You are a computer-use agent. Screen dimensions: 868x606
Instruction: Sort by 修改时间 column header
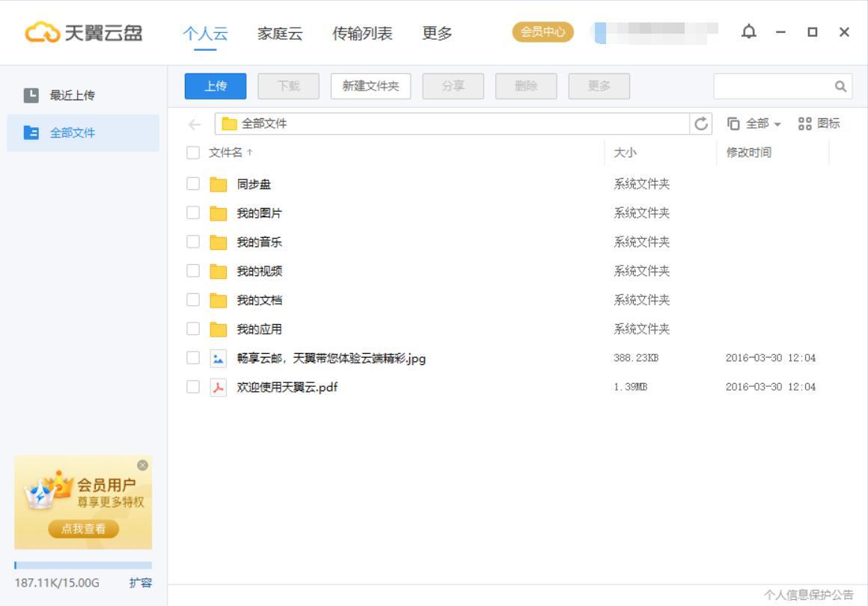(x=748, y=153)
